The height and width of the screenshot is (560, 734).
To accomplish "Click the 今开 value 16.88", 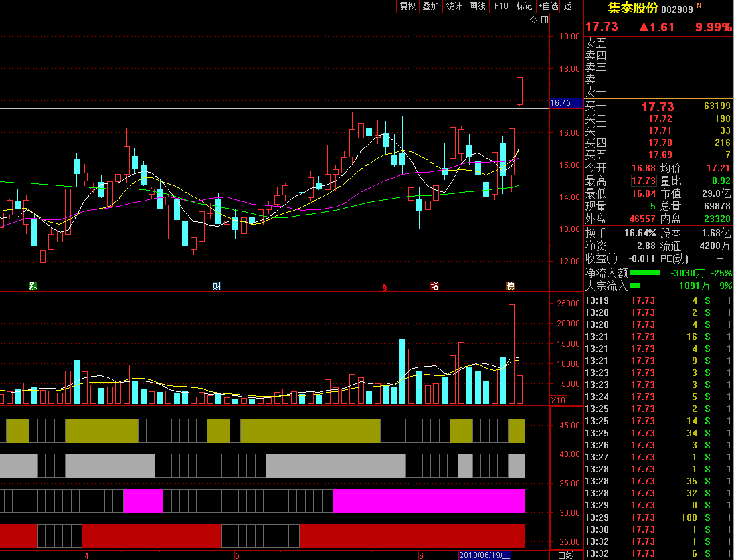I will [x=643, y=168].
